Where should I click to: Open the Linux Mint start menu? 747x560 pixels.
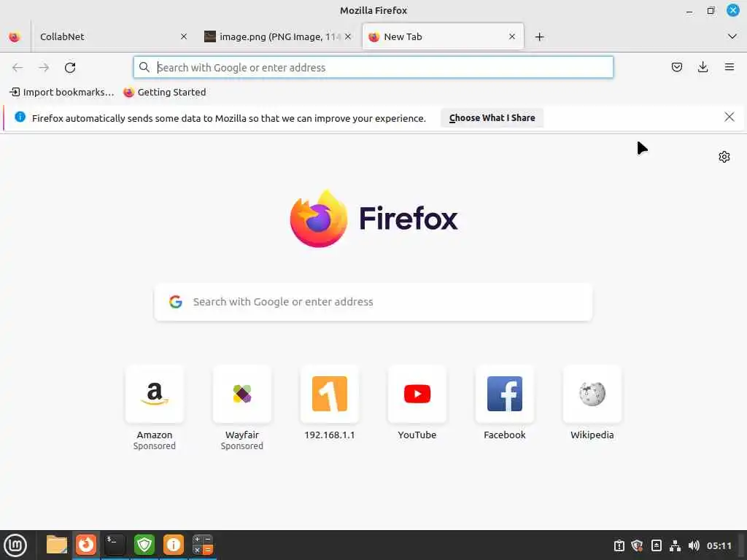pos(15,545)
